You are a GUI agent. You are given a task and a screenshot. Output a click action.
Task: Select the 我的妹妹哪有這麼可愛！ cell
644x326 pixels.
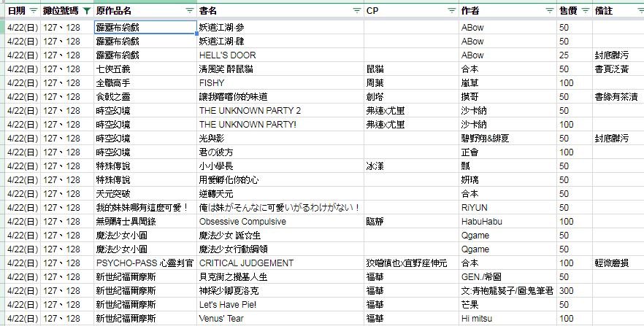pyautogui.click(x=145, y=208)
